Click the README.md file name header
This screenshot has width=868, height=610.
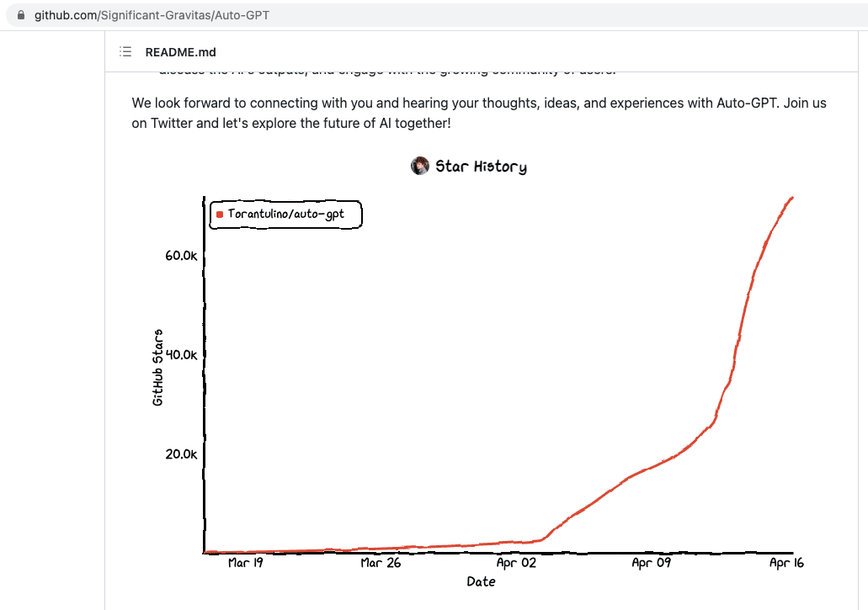click(x=180, y=52)
